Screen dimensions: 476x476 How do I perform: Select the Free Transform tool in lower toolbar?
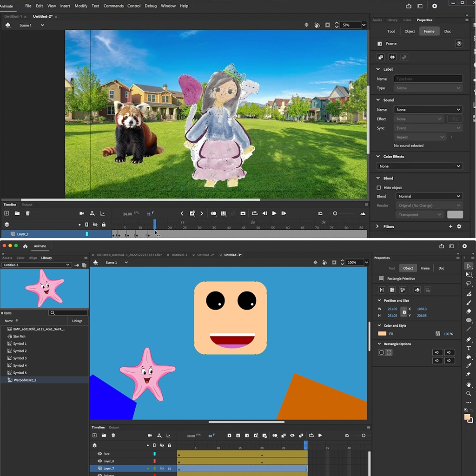(x=469, y=275)
